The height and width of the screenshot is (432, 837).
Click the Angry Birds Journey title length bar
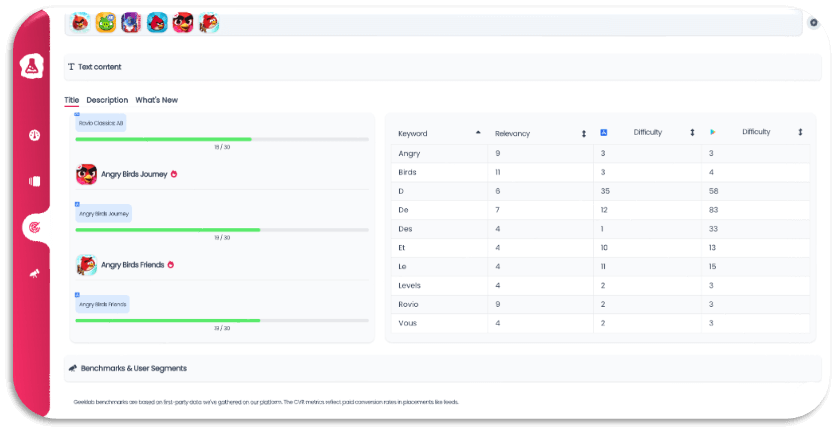coord(222,230)
